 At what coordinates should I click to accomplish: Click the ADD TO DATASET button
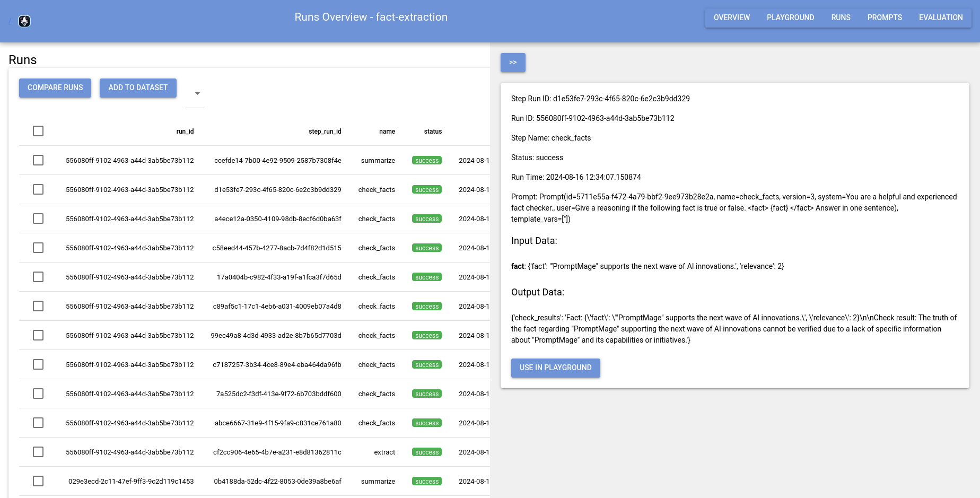pyautogui.click(x=138, y=88)
